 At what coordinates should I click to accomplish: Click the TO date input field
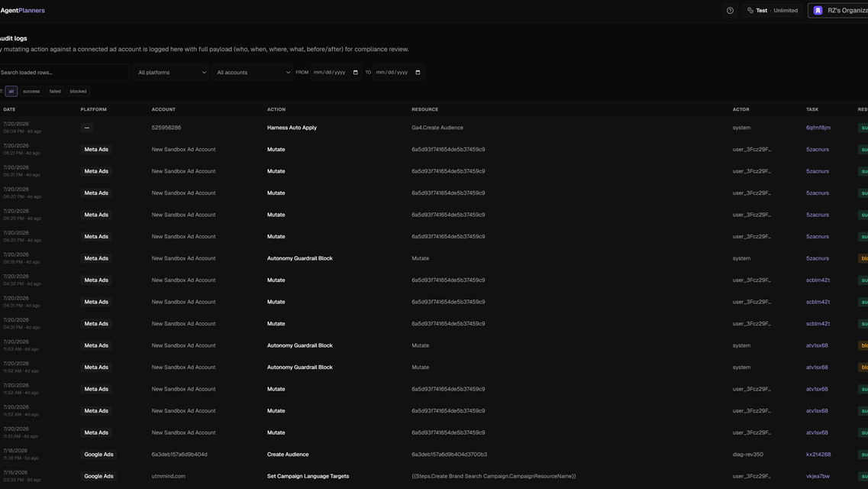click(x=398, y=73)
